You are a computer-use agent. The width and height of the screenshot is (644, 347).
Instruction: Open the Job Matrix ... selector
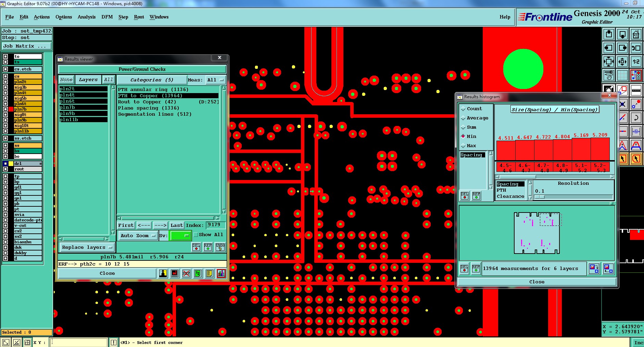point(27,46)
